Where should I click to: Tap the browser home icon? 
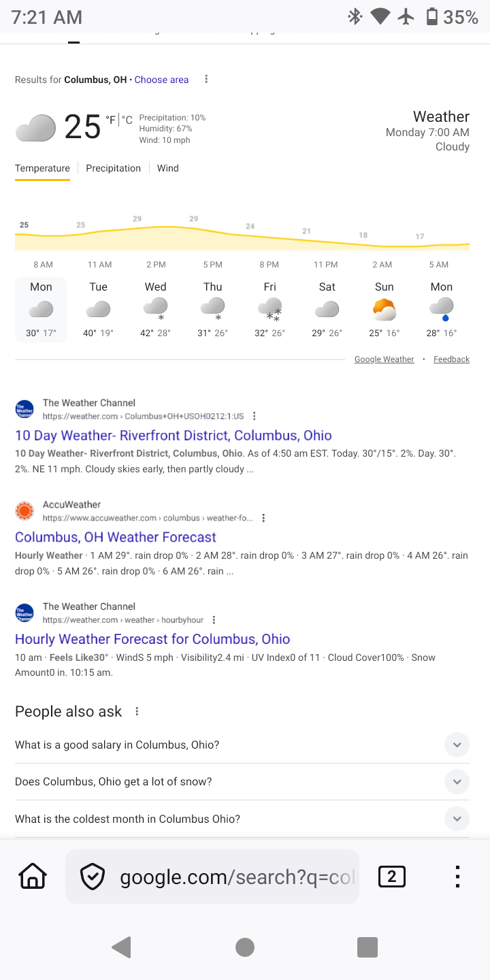pyautogui.click(x=33, y=877)
